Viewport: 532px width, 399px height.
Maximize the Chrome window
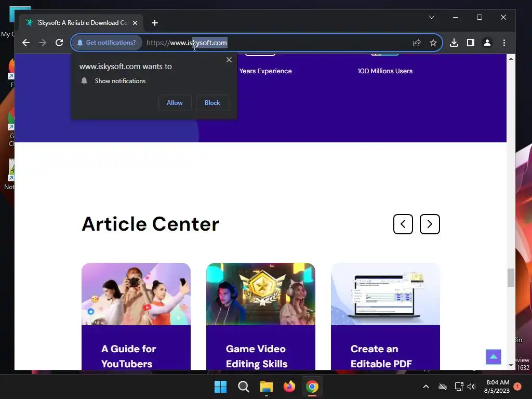480,17
